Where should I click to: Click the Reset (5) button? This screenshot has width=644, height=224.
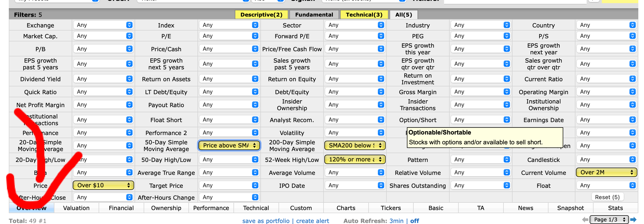coord(607,197)
